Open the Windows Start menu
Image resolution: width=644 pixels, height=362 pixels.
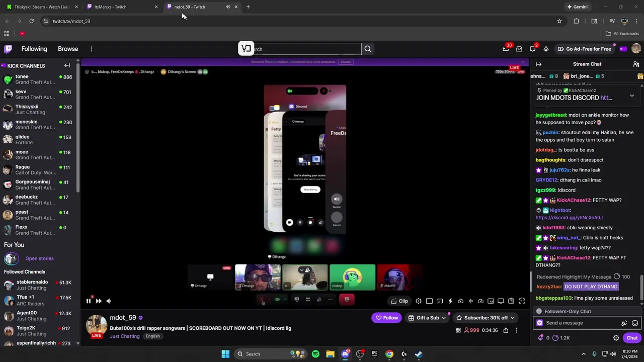click(x=225, y=354)
